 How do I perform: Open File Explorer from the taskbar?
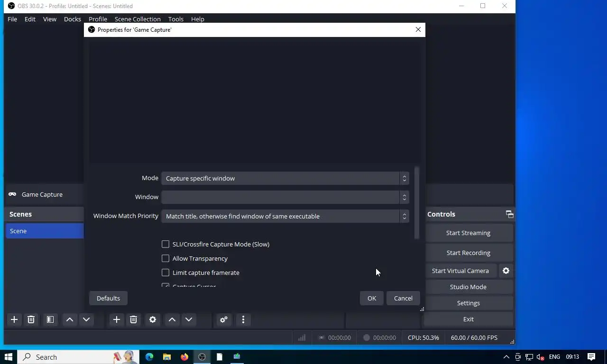pyautogui.click(x=167, y=357)
